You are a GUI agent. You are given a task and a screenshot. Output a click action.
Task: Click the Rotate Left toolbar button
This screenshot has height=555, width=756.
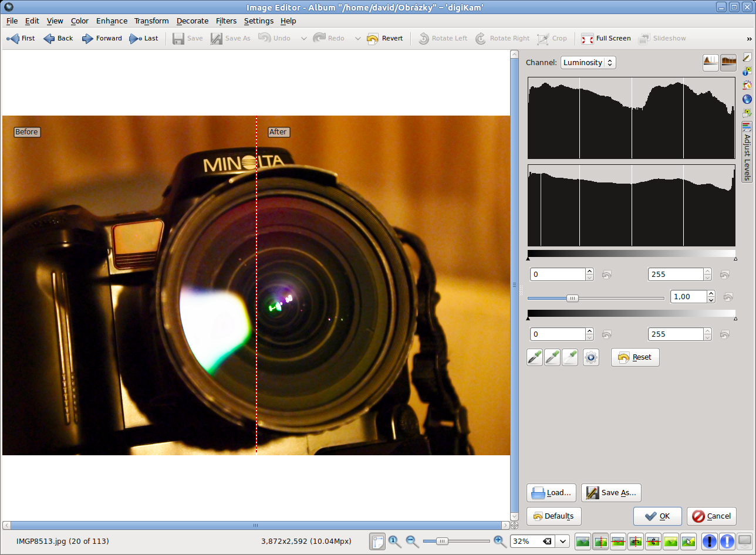[x=443, y=38]
